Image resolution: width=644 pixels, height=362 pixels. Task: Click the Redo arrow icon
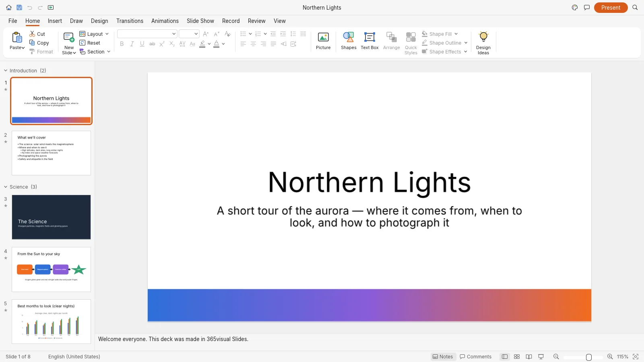40,8
